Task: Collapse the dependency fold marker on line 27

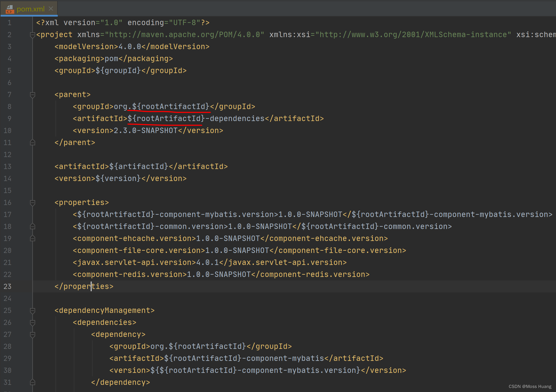Action: click(33, 335)
